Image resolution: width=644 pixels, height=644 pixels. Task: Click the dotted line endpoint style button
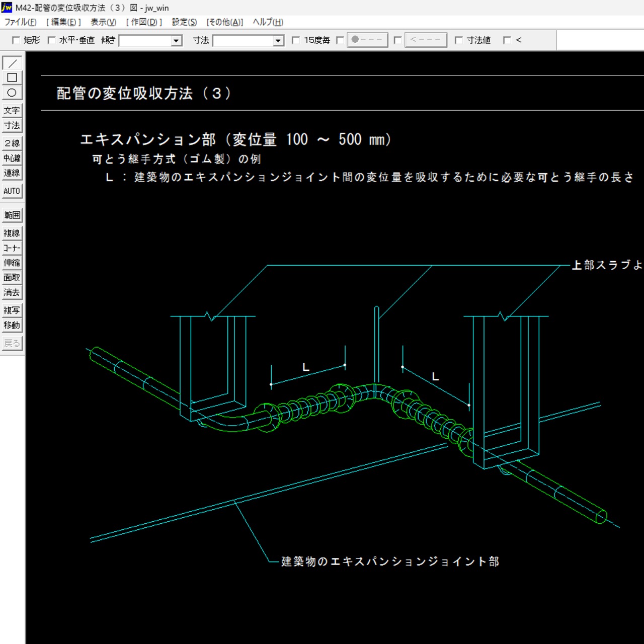pos(367,40)
